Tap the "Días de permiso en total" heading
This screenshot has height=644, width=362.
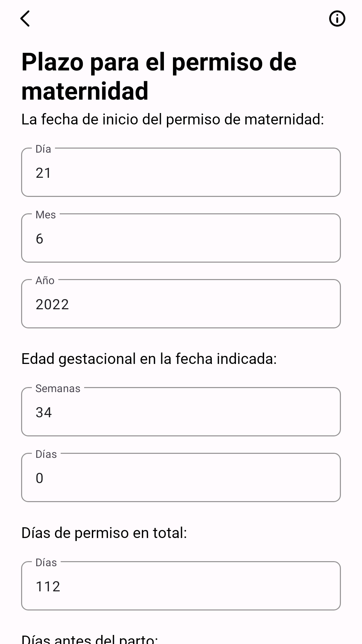point(104,533)
